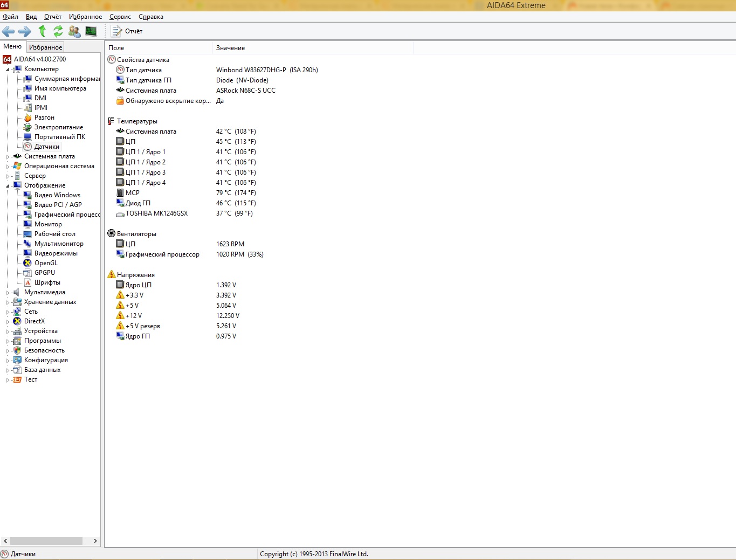Screen dimensions: 736x560
Task: Click the Back navigation arrow
Action: click(x=9, y=31)
